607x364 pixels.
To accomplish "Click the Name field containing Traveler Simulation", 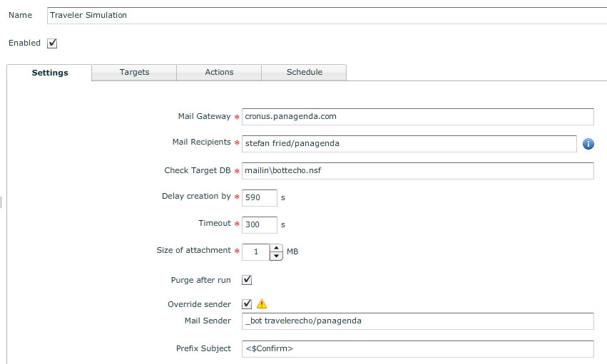I will point(327,15).
